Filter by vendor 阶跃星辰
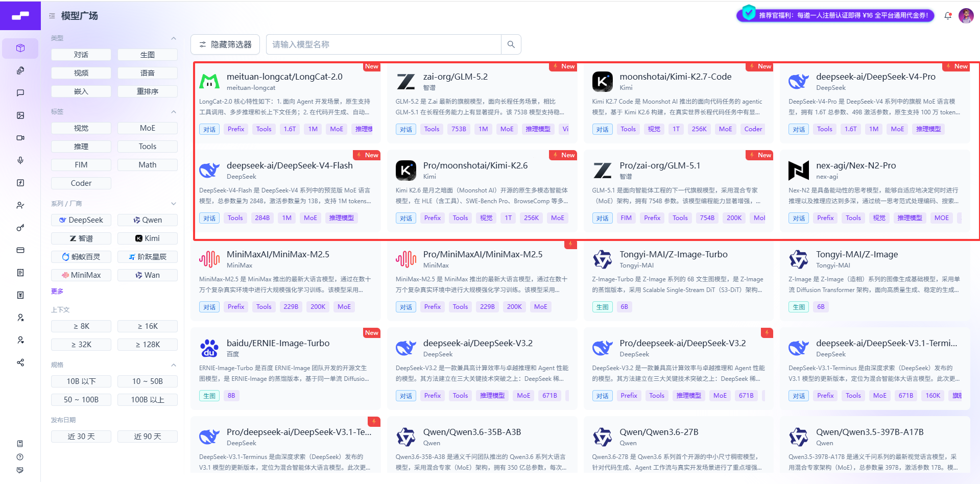980x484 pixels. (148, 257)
